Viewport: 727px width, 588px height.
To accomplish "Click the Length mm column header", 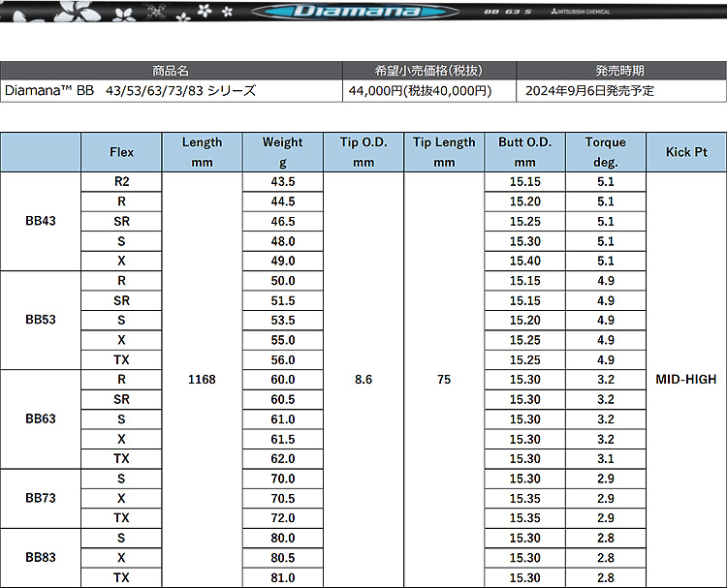I will (x=203, y=152).
